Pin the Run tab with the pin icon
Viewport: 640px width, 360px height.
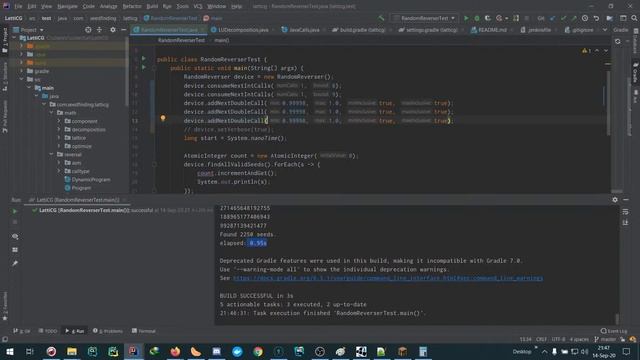15,264
